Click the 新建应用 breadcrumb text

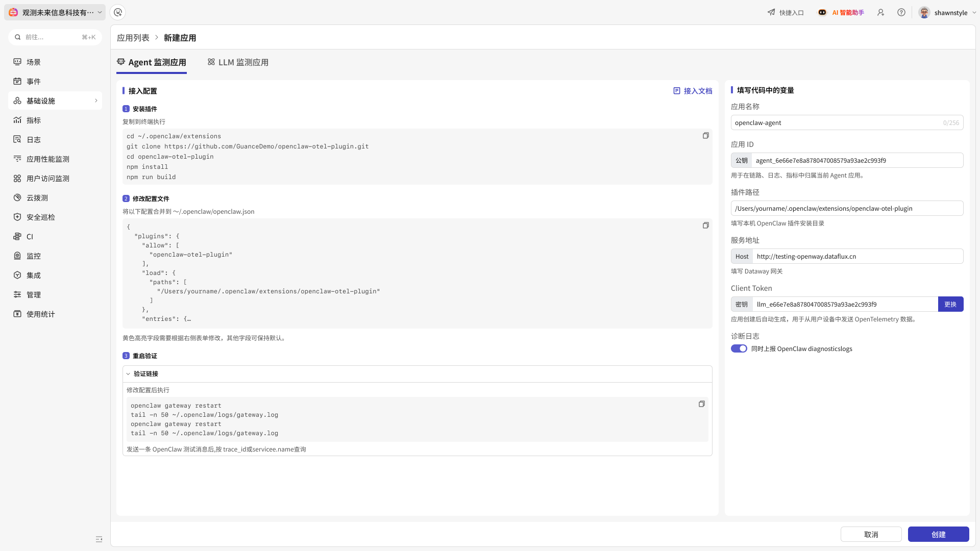point(180,38)
